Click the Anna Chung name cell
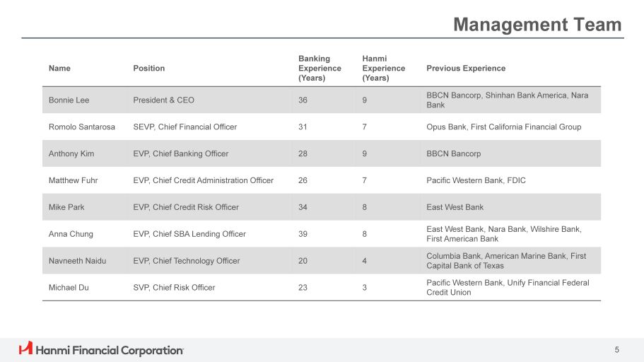This screenshot has width=644, height=362. tap(71, 235)
